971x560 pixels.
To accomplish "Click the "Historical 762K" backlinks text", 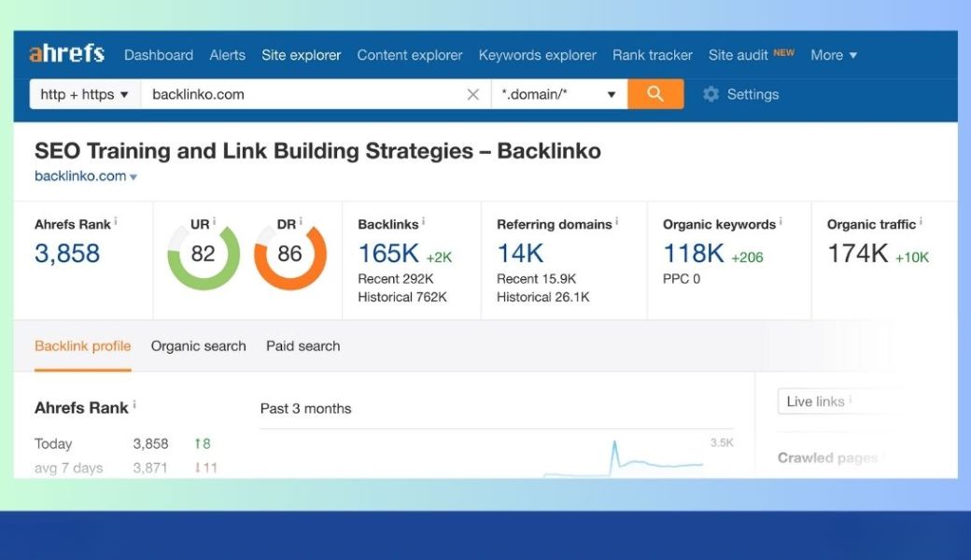I will point(401,297).
